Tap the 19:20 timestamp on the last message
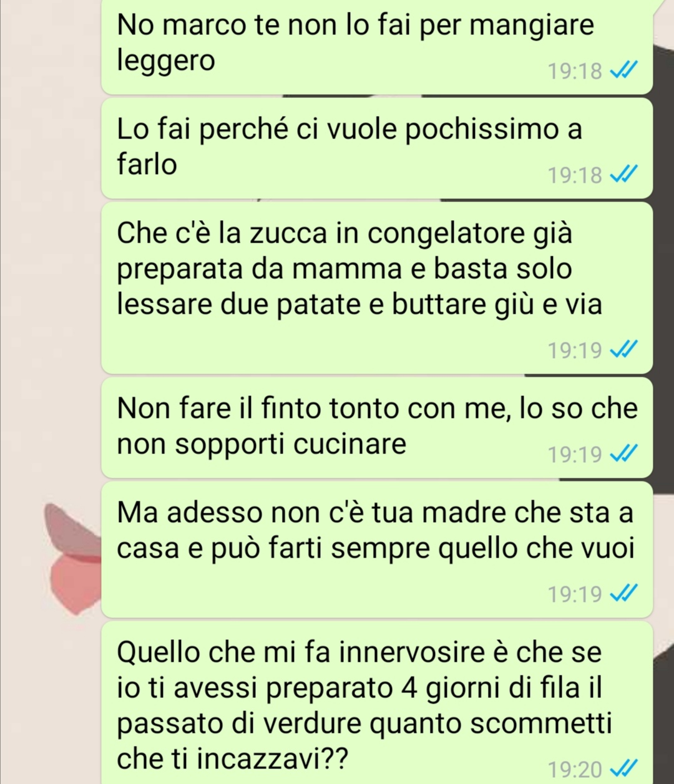The height and width of the screenshot is (784, 674). (575, 769)
